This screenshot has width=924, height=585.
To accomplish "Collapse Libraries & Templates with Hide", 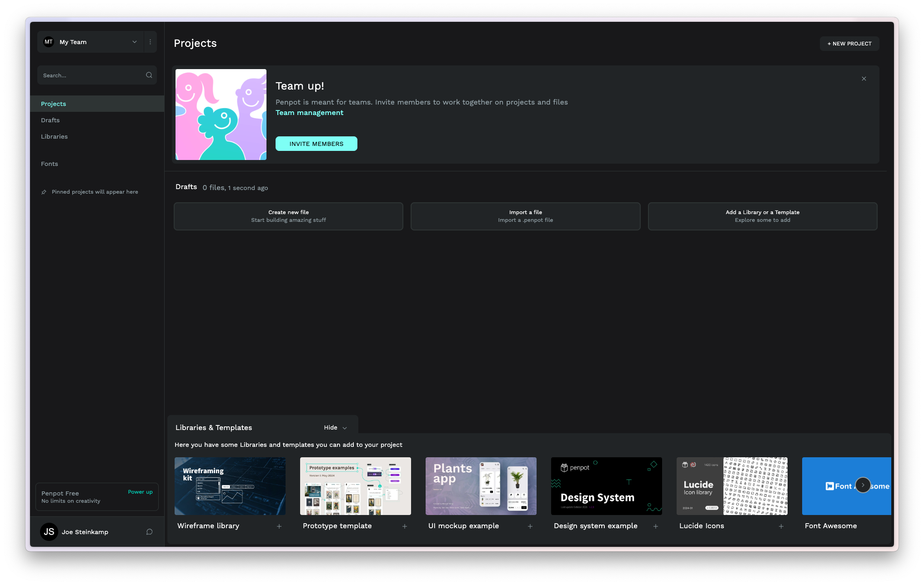I will click(x=335, y=428).
